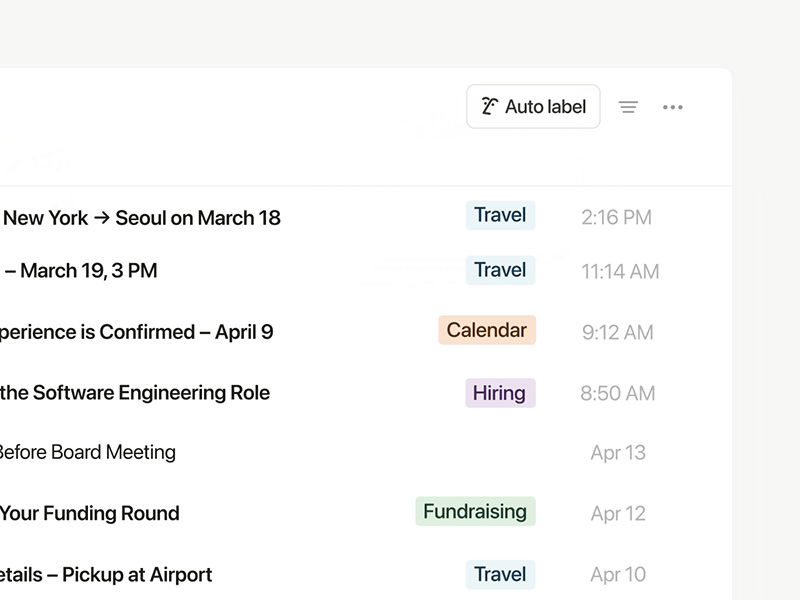Open the Software Engineering Role email
This screenshot has height=600, width=800.
coord(135,393)
